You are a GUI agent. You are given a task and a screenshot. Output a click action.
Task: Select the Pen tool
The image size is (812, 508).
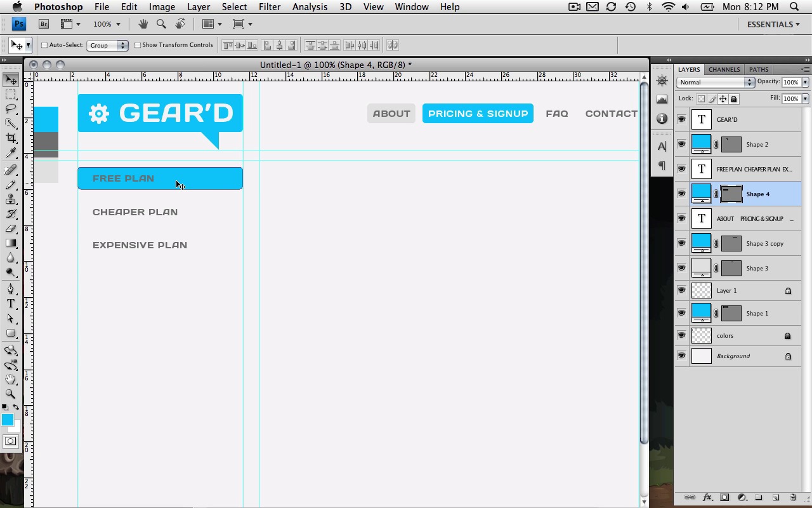pos(11,290)
